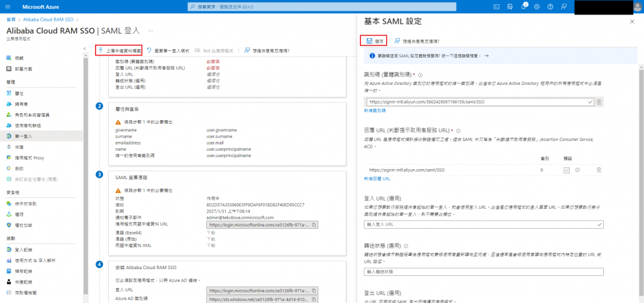Viewport: 644px width, 303px height.
Task: Open 屬性 in the sidebar
Action: pyautogui.click(x=19, y=94)
